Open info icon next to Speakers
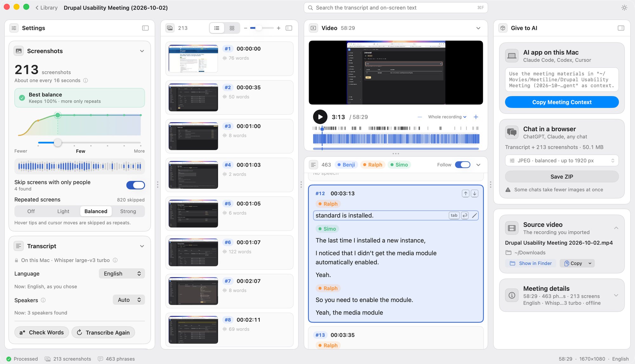Image resolution: width=635 pixels, height=364 pixels. 43,300
